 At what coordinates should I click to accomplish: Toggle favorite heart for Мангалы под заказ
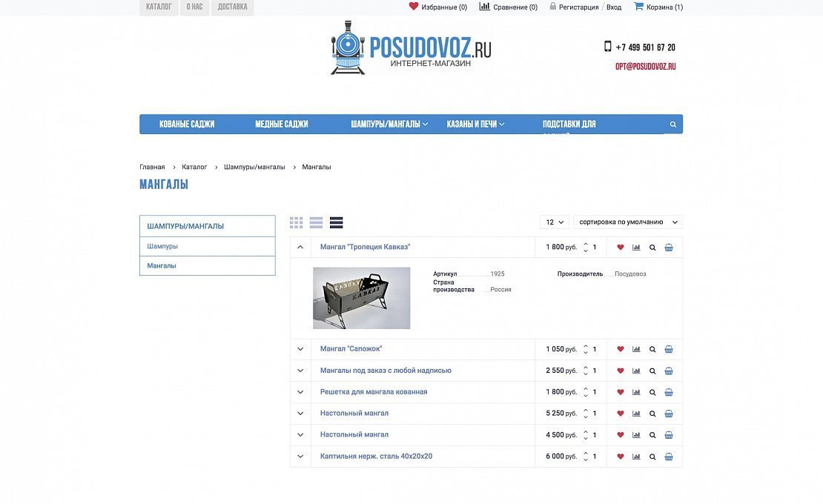621,371
